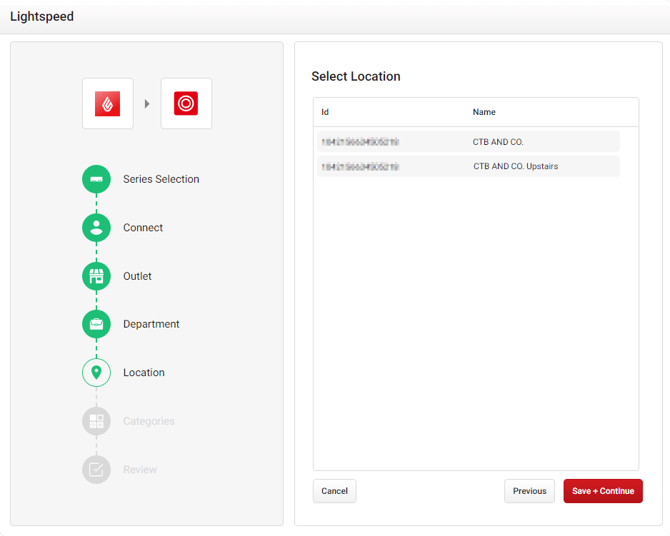
Task: Click the disabled Categories step label
Action: (x=149, y=421)
